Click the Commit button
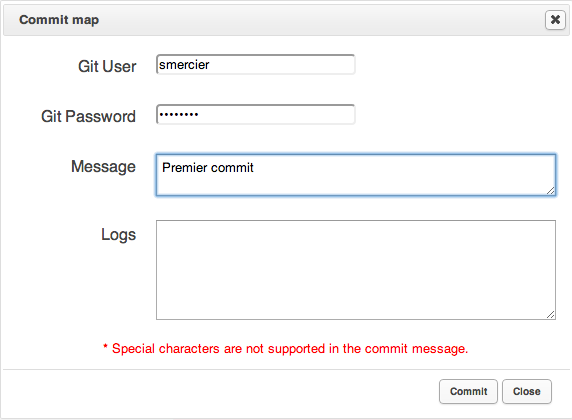Image resolution: width=572 pixels, height=420 pixels. 468,392
